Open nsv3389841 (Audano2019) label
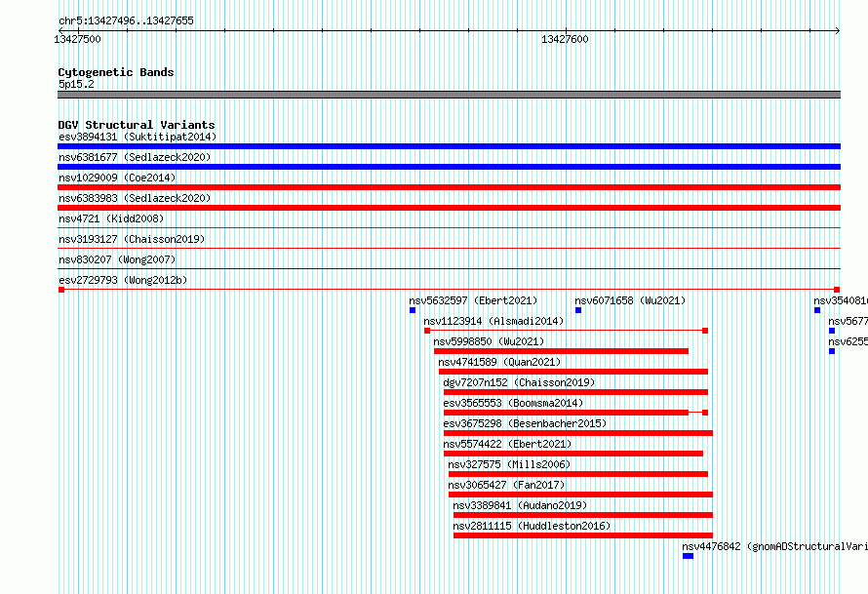The width and height of the screenshot is (868, 594). click(520, 505)
